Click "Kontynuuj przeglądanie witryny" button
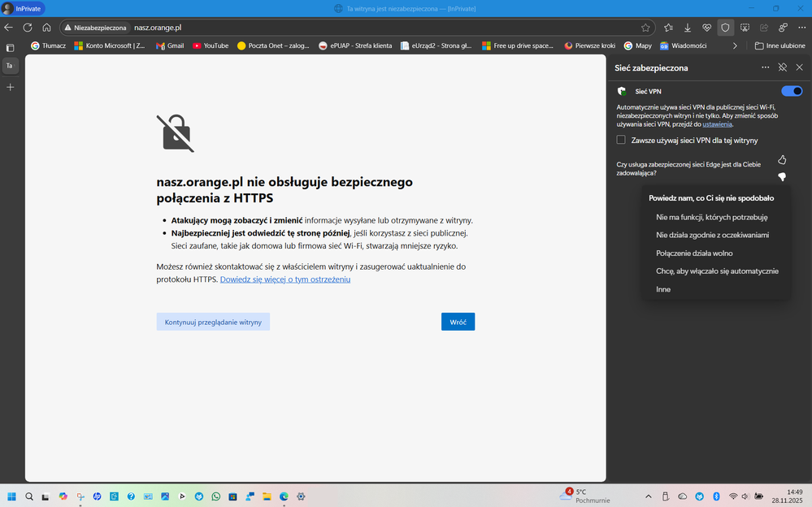The width and height of the screenshot is (812, 507). (213, 321)
